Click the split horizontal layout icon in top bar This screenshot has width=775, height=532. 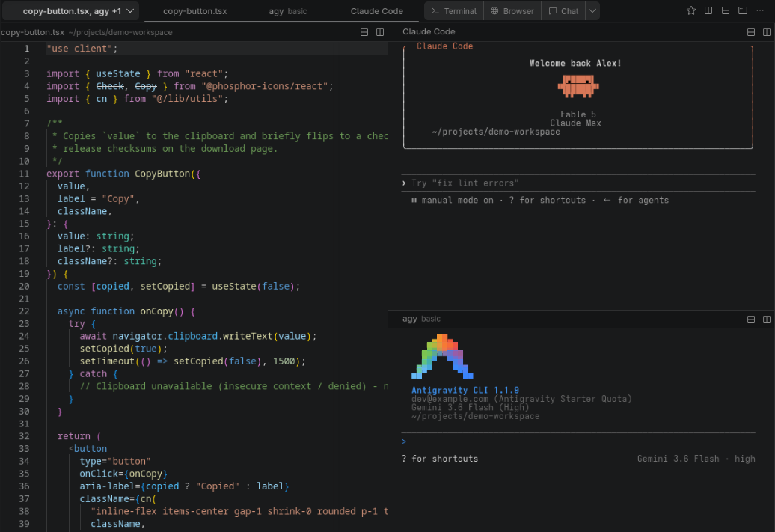coord(726,10)
